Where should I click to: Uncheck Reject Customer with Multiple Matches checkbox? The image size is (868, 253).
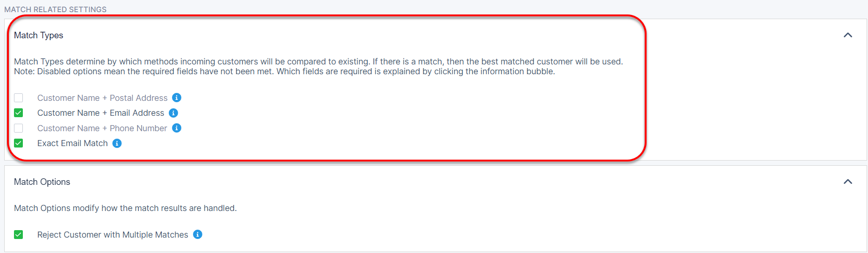(19, 235)
